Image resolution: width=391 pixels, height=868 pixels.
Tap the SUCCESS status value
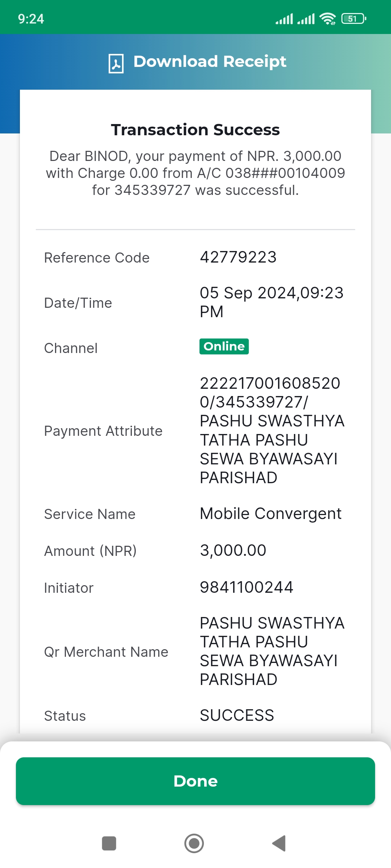(x=237, y=715)
